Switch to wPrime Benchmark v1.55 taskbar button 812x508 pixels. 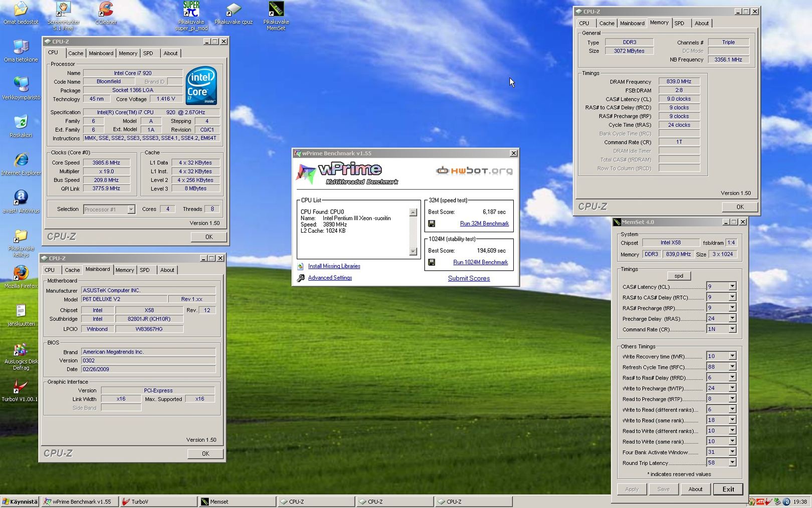tap(80, 501)
